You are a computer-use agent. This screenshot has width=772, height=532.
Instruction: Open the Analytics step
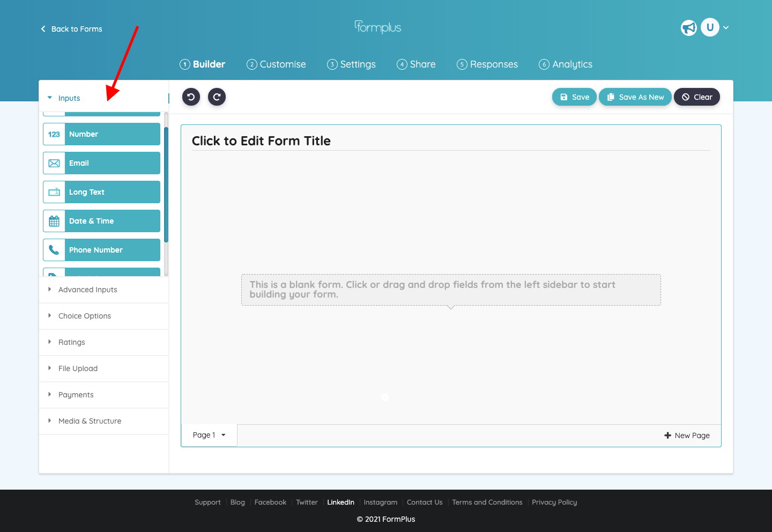(566, 64)
